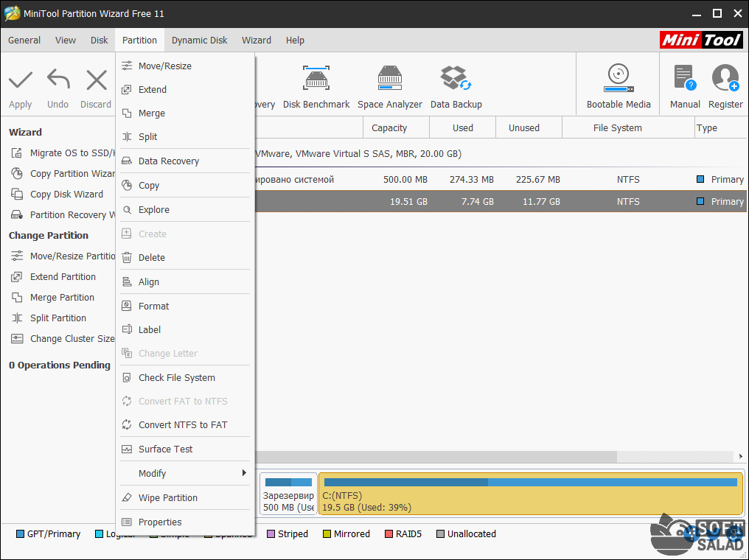This screenshot has height=560, width=749.
Task: Click Copy Disk Wizard link
Action: pos(66,195)
